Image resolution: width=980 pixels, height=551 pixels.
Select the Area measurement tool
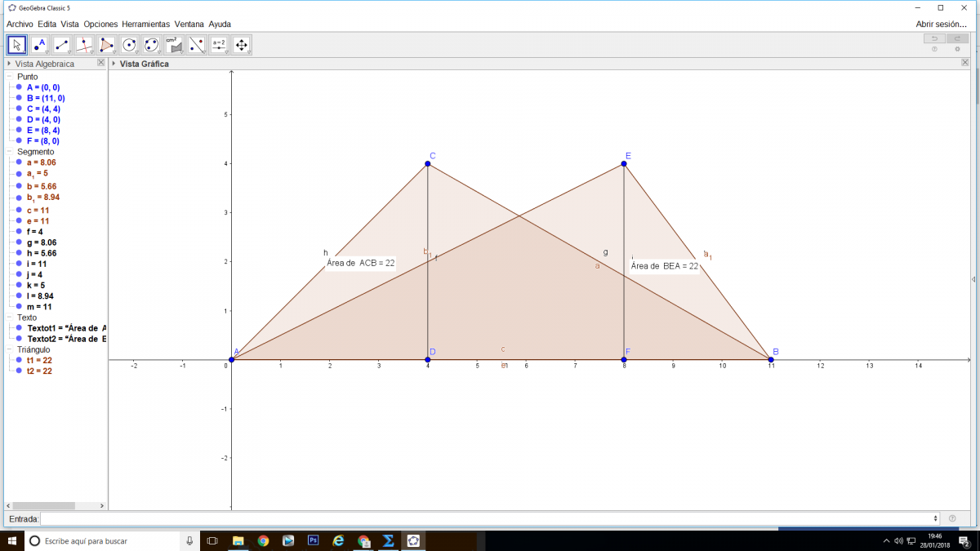(174, 45)
